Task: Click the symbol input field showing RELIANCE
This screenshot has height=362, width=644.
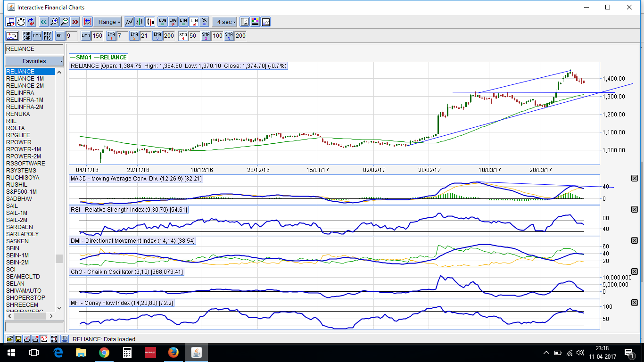Action: [x=34, y=49]
